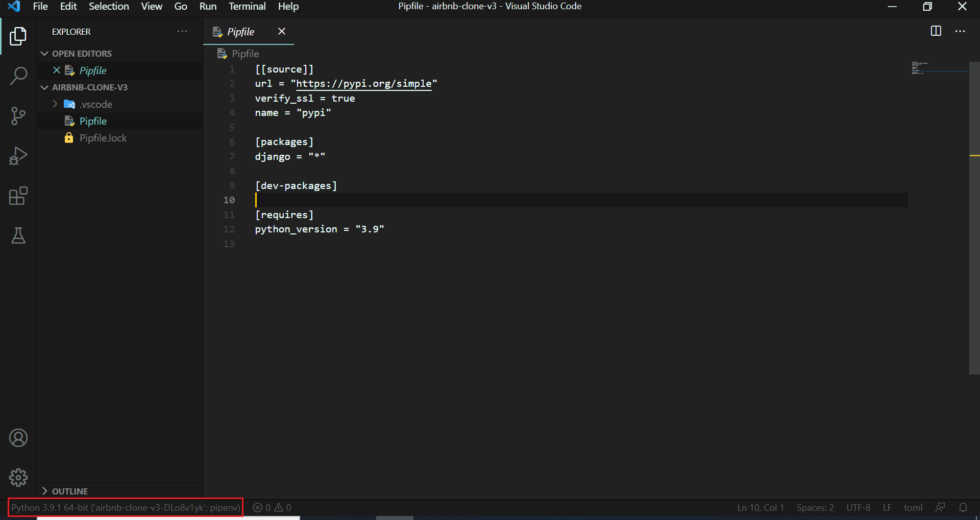Open the Manage gear icon

[x=18, y=478]
